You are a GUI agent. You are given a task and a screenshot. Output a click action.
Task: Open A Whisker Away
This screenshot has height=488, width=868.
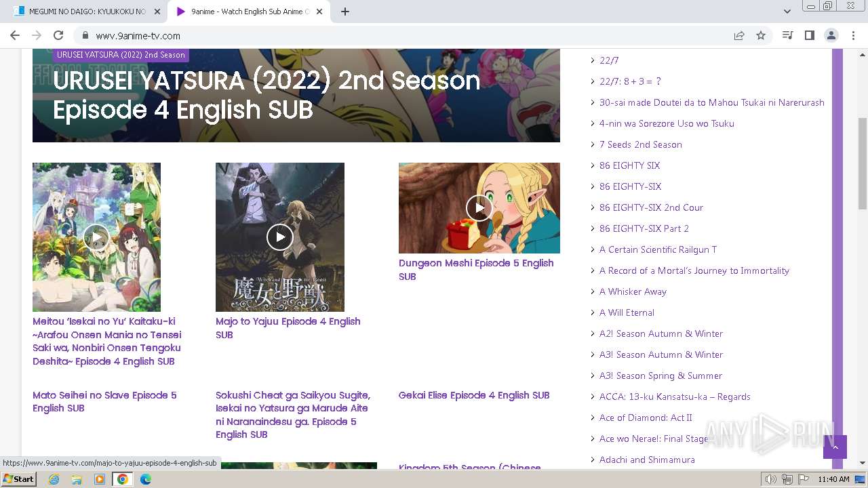pyautogui.click(x=633, y=291)
